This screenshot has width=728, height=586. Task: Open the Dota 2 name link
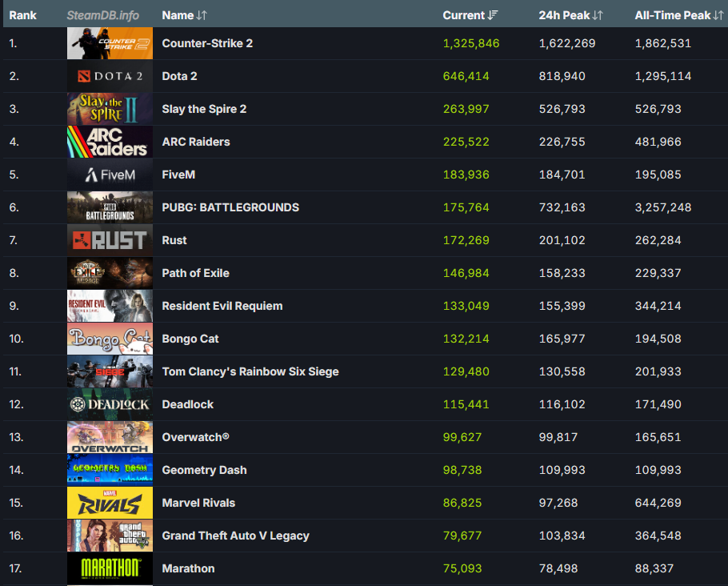pyautogui.click(x=179, y=76)
